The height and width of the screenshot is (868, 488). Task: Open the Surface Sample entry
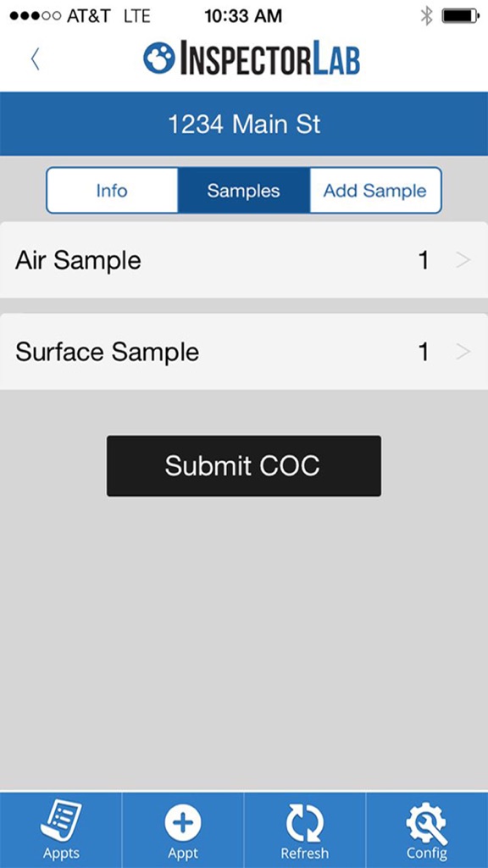(243, 352)
